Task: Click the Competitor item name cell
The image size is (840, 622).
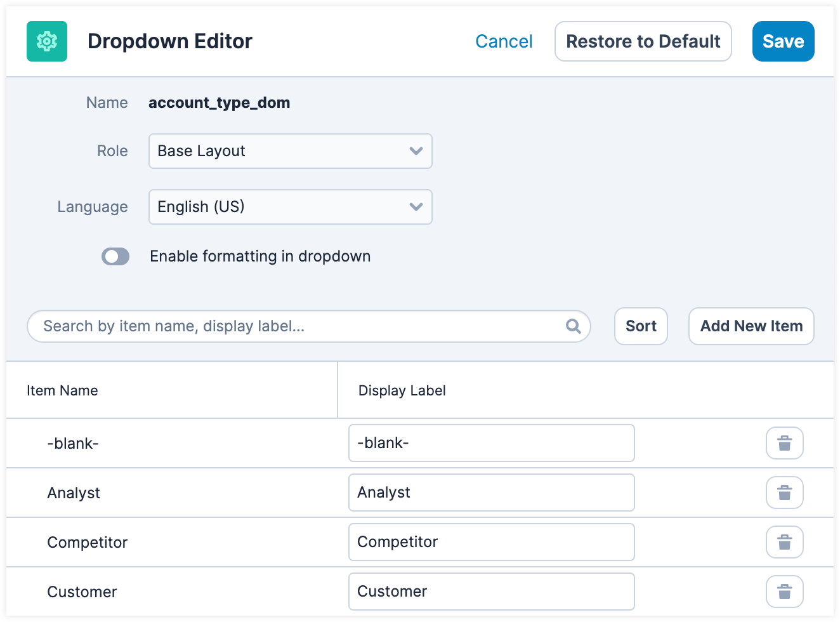Action: tap(88, 543)
